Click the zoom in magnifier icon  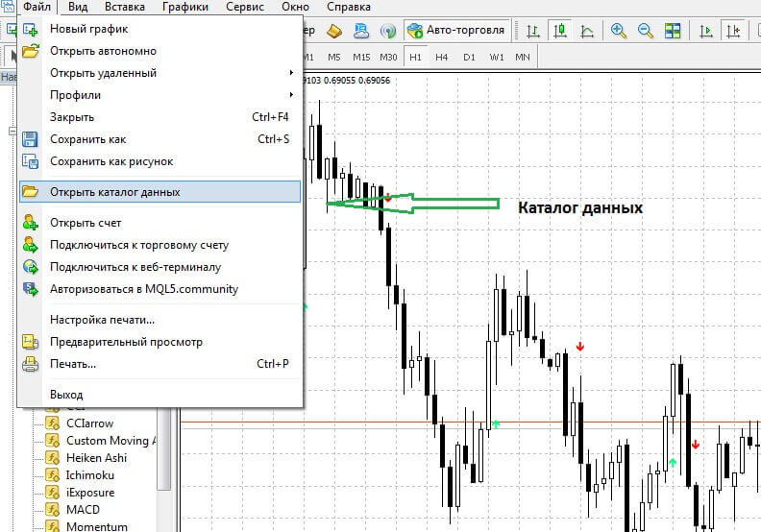tap(620, 30)
